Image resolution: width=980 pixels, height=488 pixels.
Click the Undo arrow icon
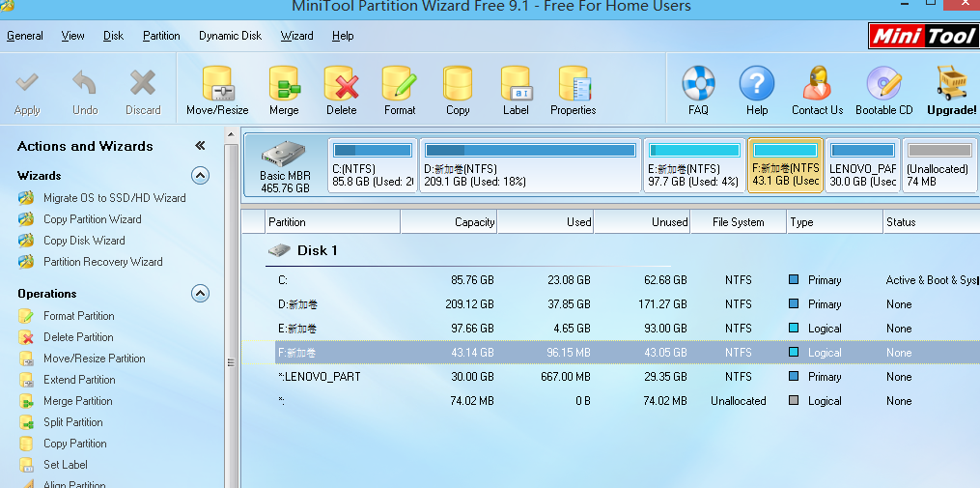click(x=84, y=84)
